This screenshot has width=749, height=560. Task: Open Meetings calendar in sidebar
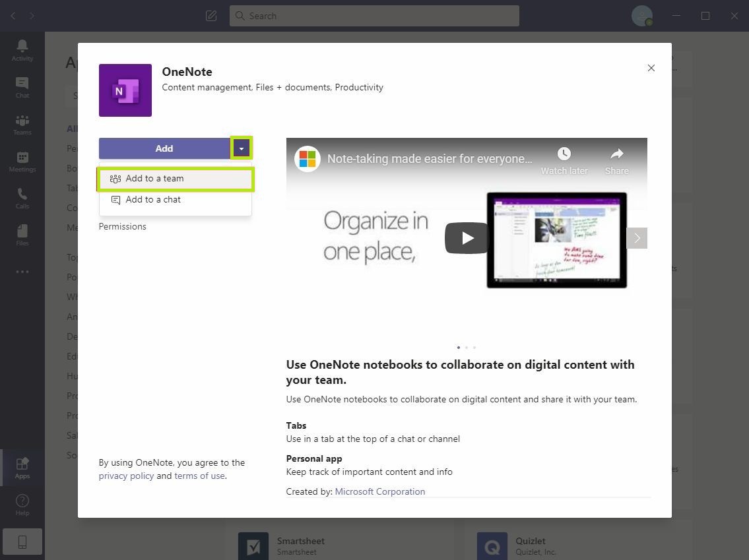(x=22, y=162)
